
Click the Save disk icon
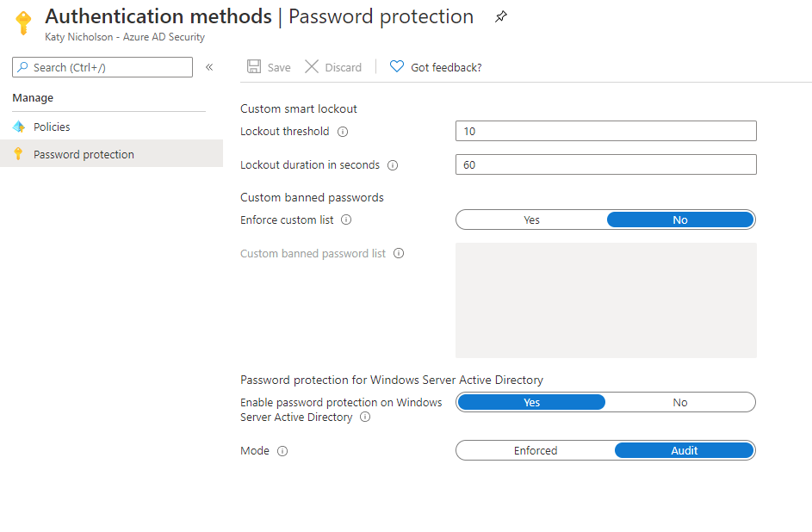click(254, 67)
